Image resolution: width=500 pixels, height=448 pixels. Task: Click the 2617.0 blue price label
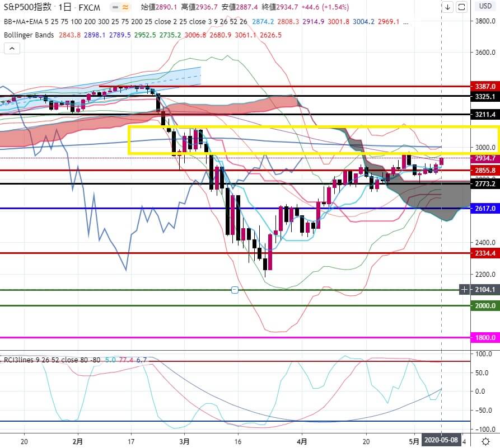485,209
